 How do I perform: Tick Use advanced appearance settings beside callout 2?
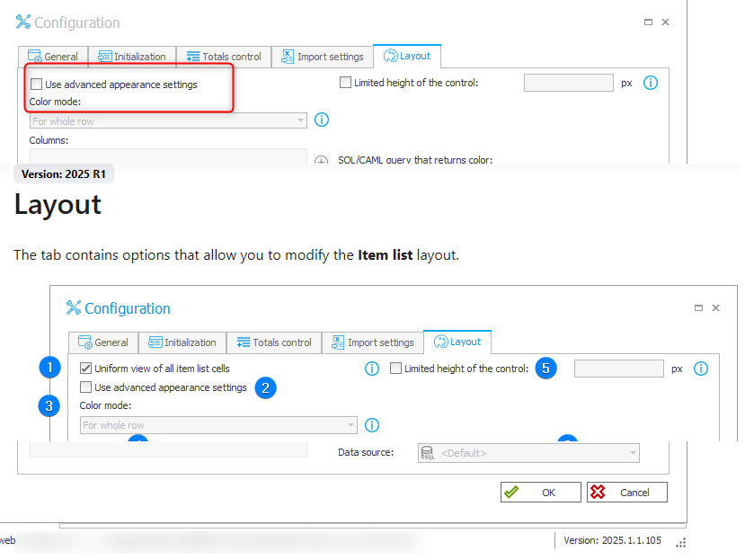(85, 387)
